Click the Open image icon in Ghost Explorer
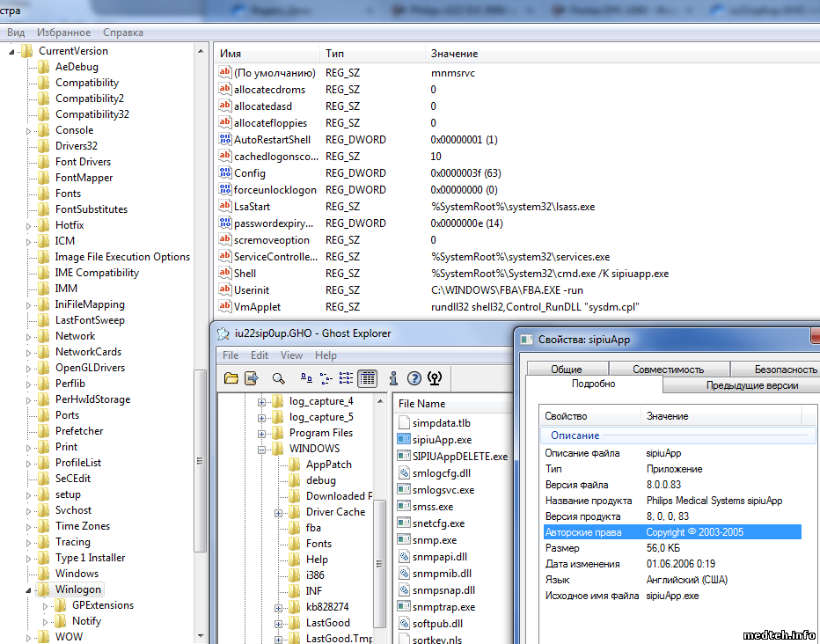The height and width of the screenshot is (644, 820). point(231,378)
